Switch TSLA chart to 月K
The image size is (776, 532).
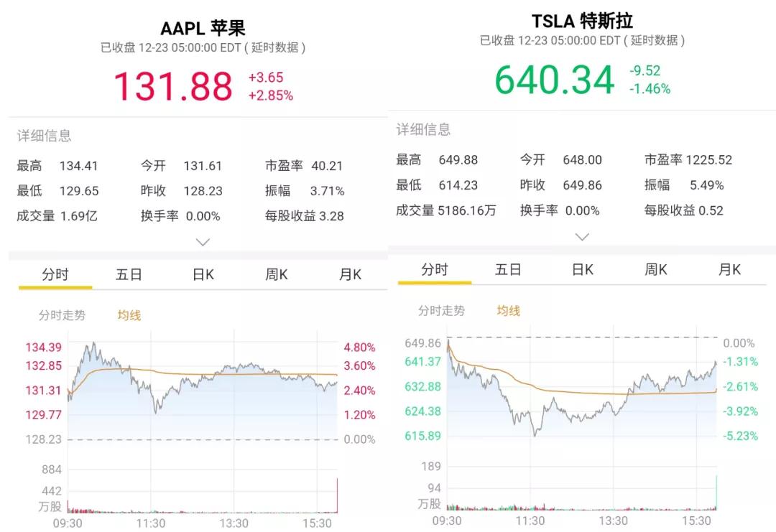tap(730, 269)
